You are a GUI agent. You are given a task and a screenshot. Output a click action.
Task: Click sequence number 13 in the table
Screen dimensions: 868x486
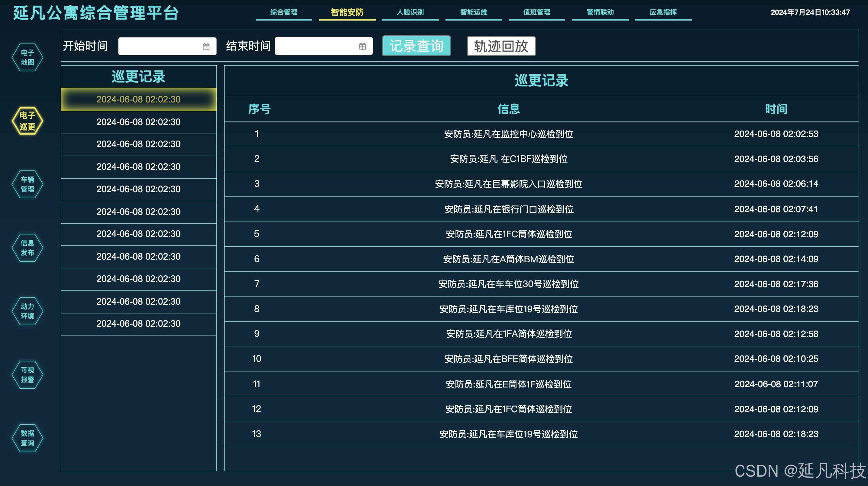(x=256, y=434)
